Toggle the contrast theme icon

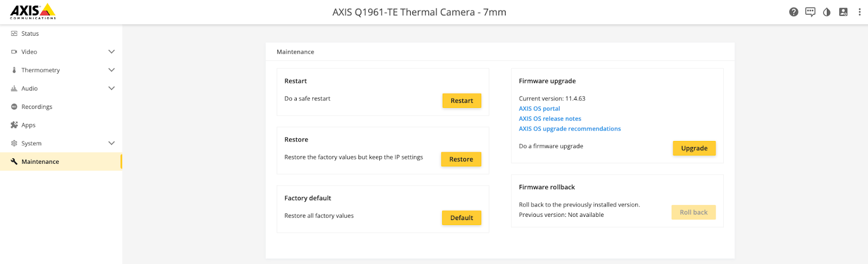827,12
